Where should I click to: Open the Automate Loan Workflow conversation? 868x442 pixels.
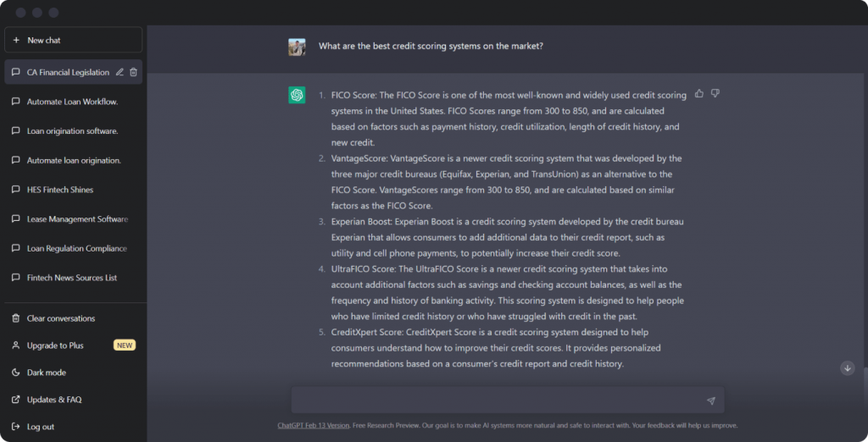73,102
